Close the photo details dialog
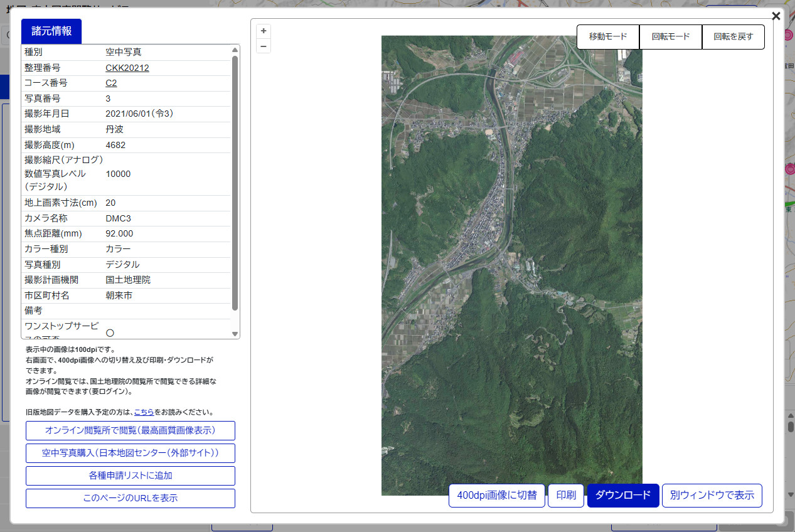The width and height of the screenshot is (795, 532). (776, 16)
